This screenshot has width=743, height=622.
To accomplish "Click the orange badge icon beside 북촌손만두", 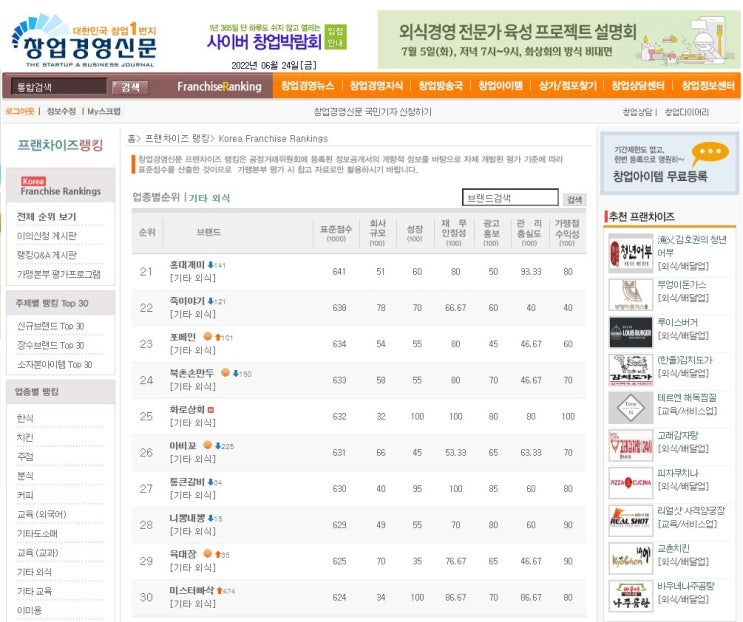I will pyautogui.click(x=226, y=372).
